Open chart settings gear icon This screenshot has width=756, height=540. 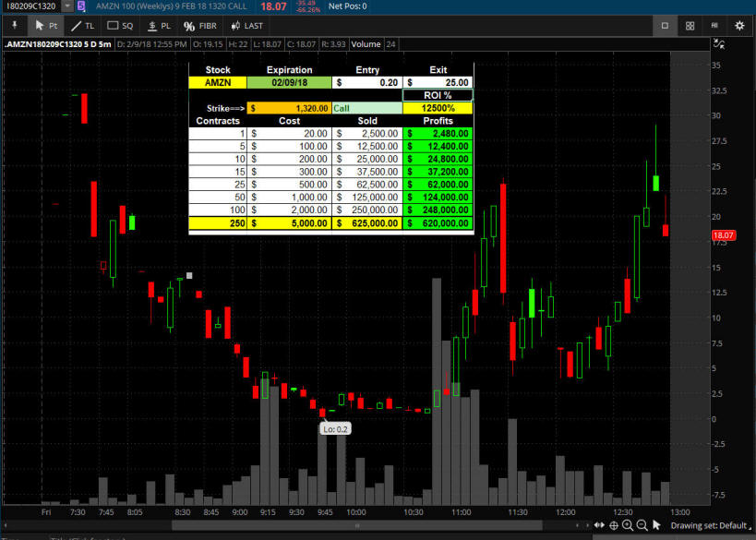click(739, 26)
